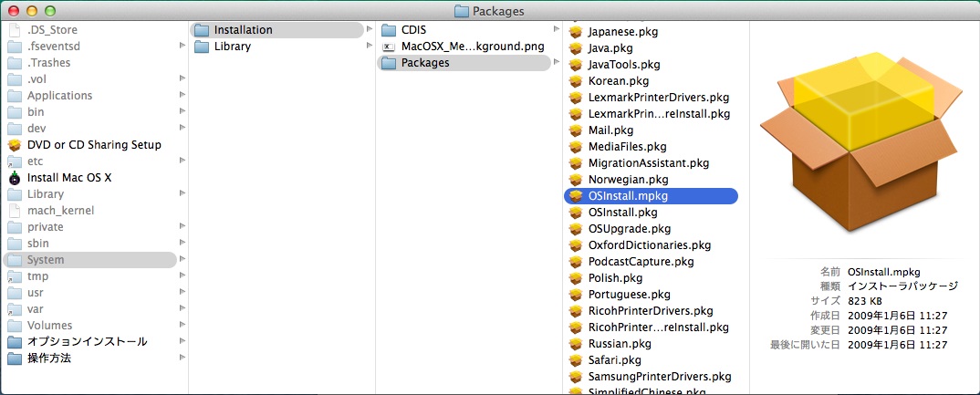Click the Install Mac OS X app icon
This screenshot has width=980, height=395.
[15, 178]
